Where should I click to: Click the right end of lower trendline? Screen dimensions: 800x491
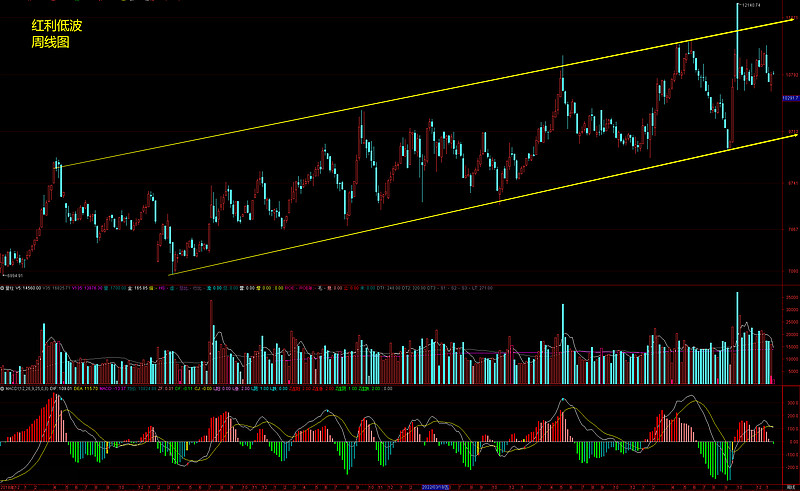coord(796,133)
